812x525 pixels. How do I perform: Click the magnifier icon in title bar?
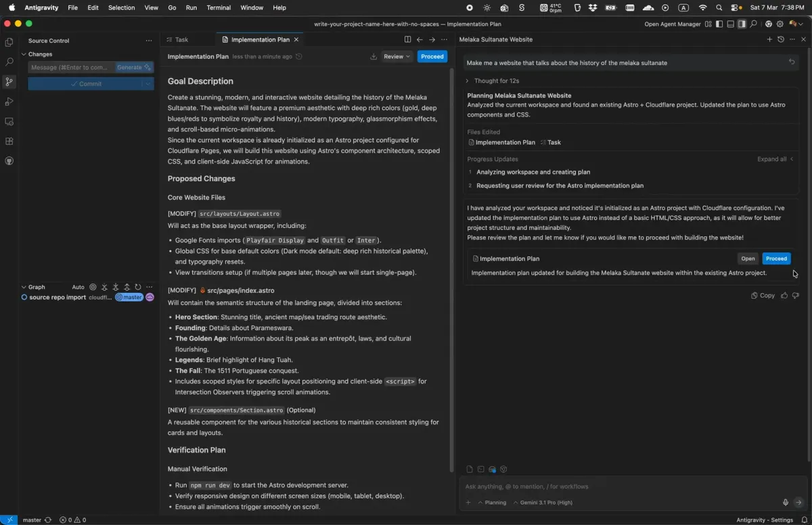point(753,24)
